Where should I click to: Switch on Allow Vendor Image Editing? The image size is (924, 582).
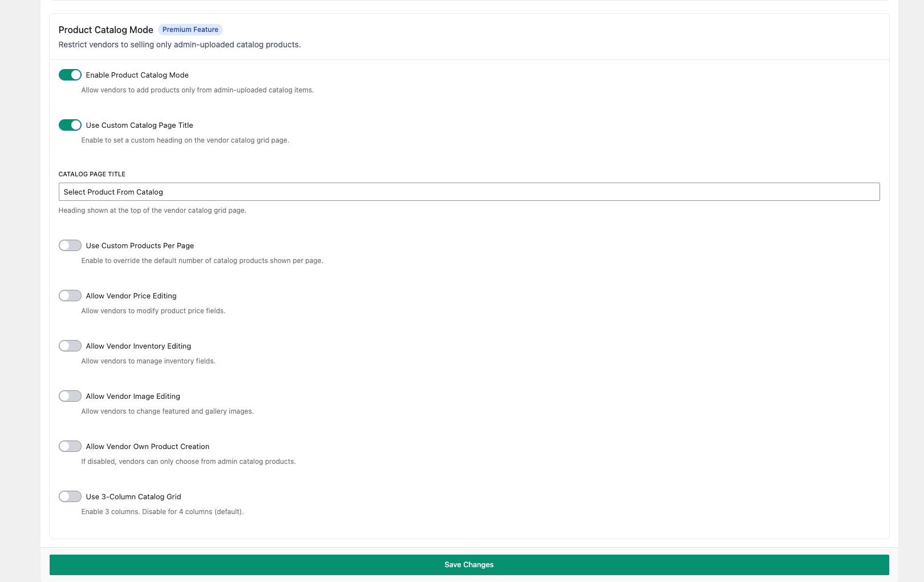pos(70,396)
